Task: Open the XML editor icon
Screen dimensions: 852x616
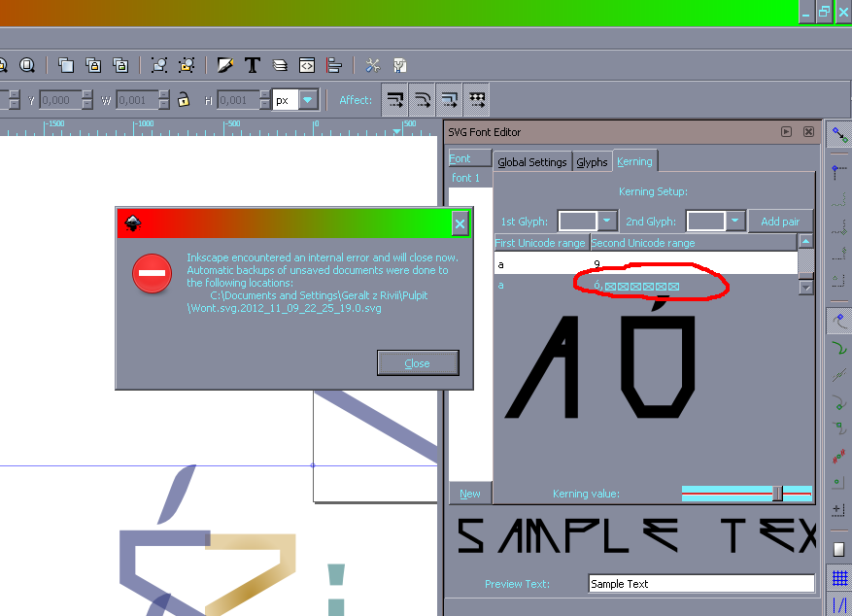Action: (305, 65)
